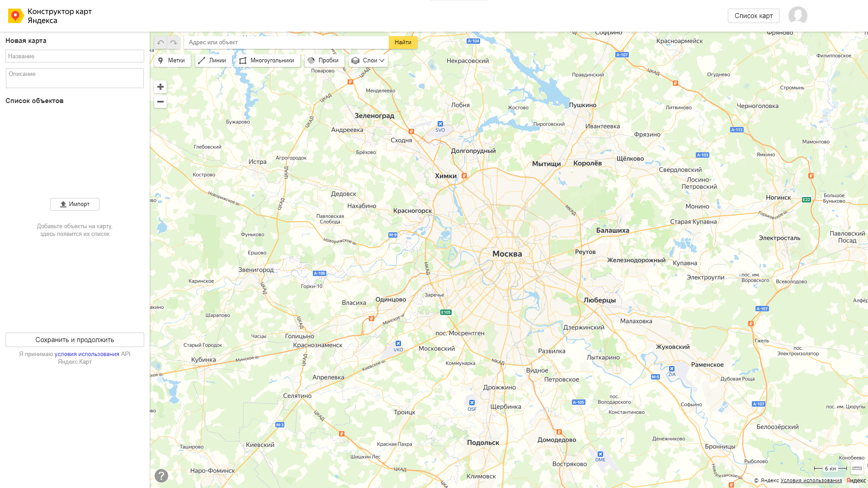Click the SVO airport icon
Screen dimensions: 868x488
[x=440, y=124]
